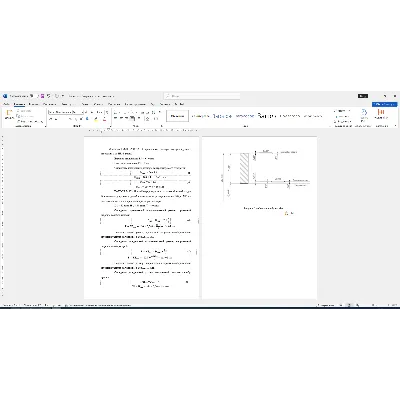This screenshot has width=400, height=400.
Task: Click the Paste clipboard icon in the ribbon
Action: pyautogui.click(x=9, y=114)
